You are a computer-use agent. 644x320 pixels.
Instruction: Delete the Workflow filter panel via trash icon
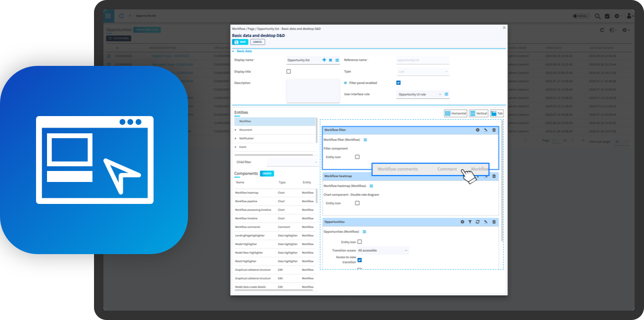tap(494, 130)
